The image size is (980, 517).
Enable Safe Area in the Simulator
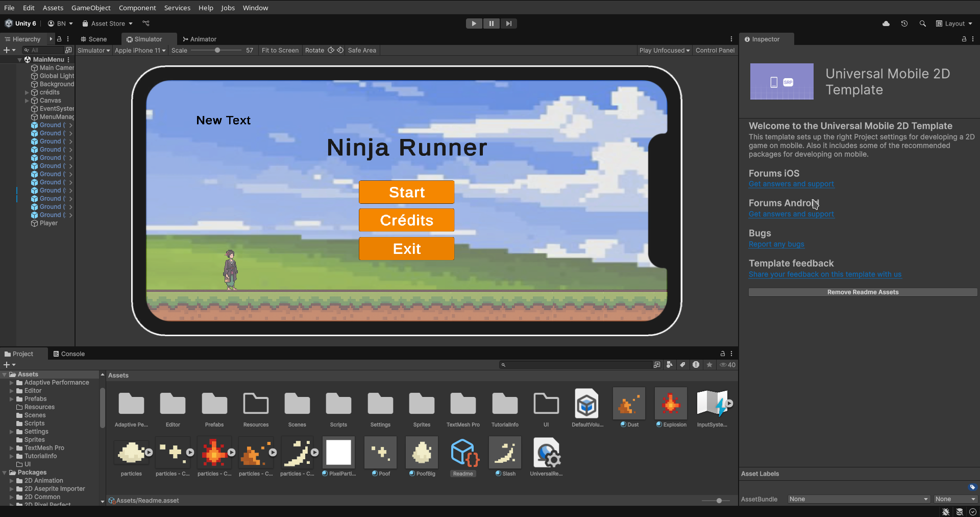coord(362,50)
